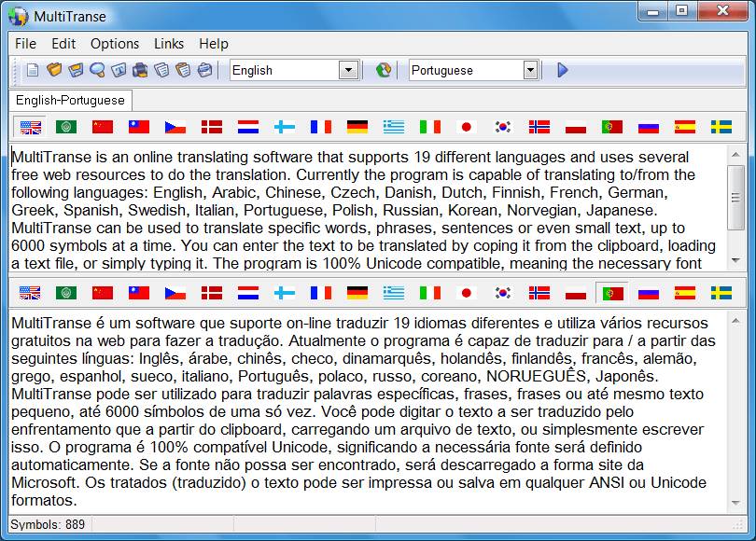
Task: Create a new document via toolbar icon
Action: pos(32,70)
